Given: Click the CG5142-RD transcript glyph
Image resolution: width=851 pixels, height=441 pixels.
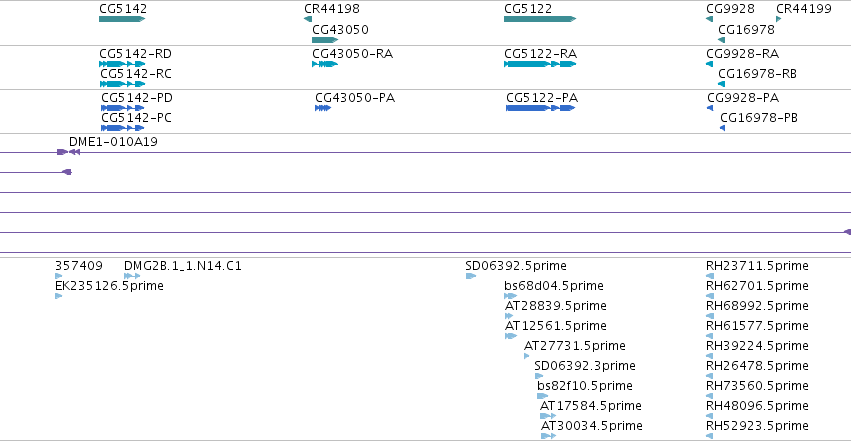Looking at the screenshot, I should [122, 64].
